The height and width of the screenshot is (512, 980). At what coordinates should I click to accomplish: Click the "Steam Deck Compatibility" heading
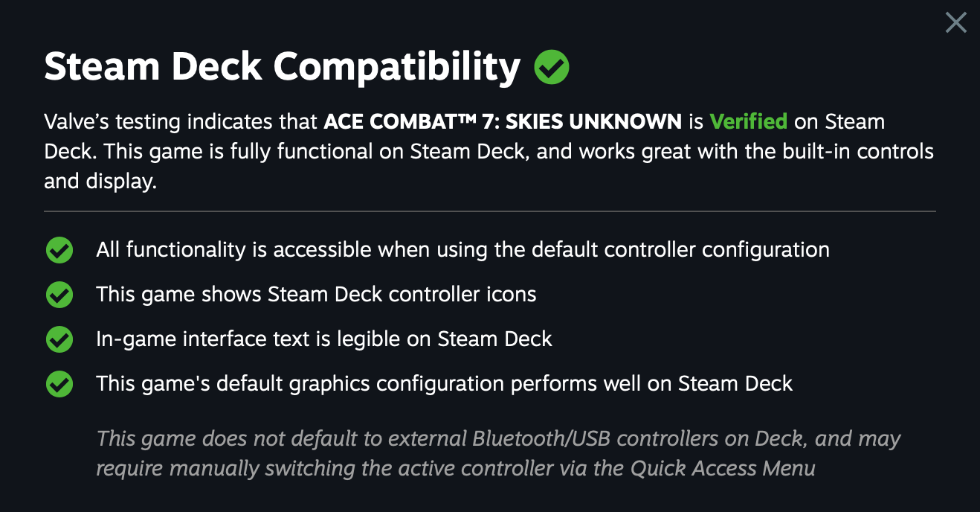click(282, 67)
